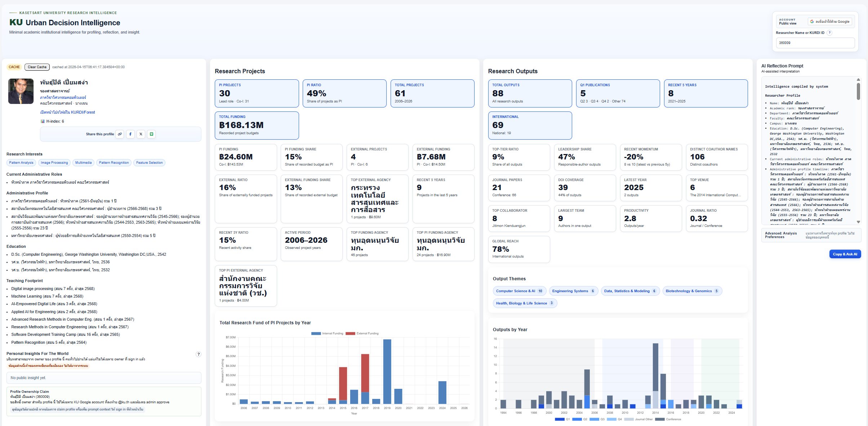Toggle the External Funding legend in the funding chart

tap(362, 334)
